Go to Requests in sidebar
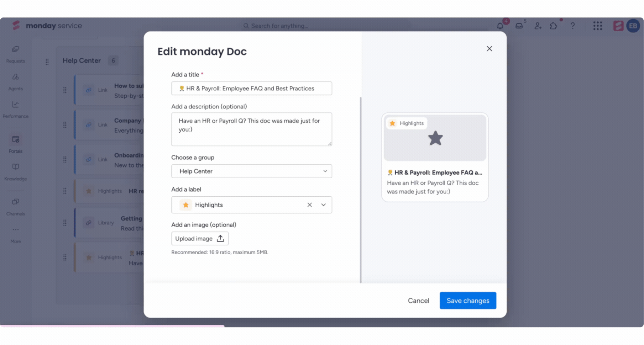This screenshot has width=644, height=345. (x=16, y=54)
